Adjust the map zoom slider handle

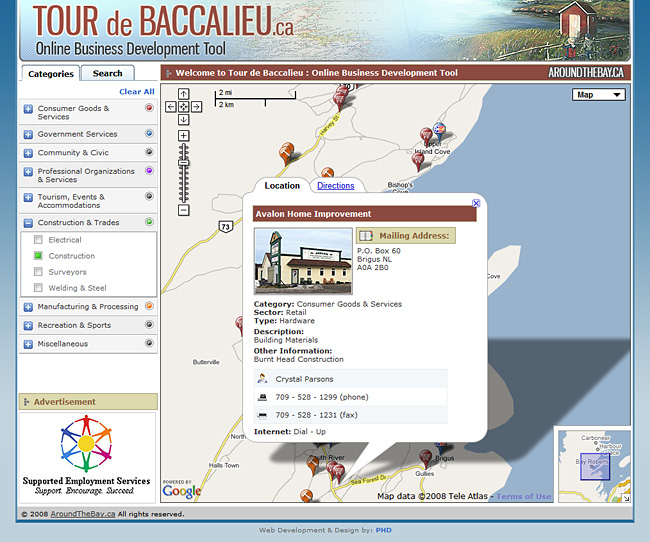(x=184, y=163)
